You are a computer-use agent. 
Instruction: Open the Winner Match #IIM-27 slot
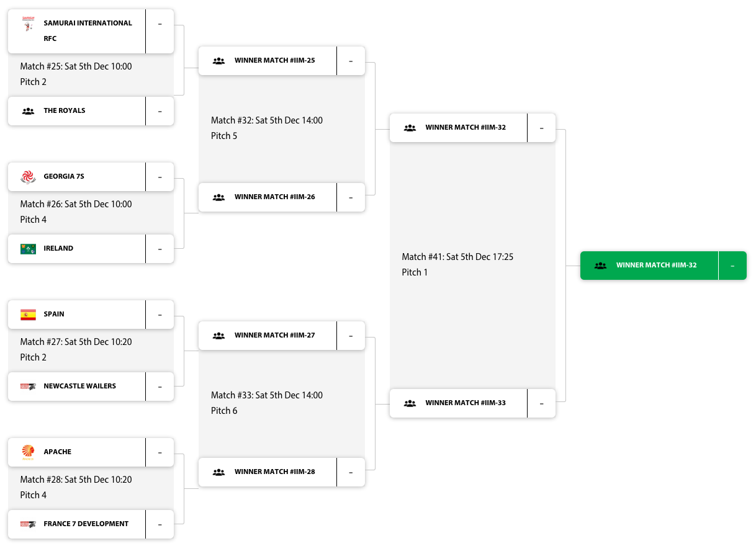[x=274, y=336]
